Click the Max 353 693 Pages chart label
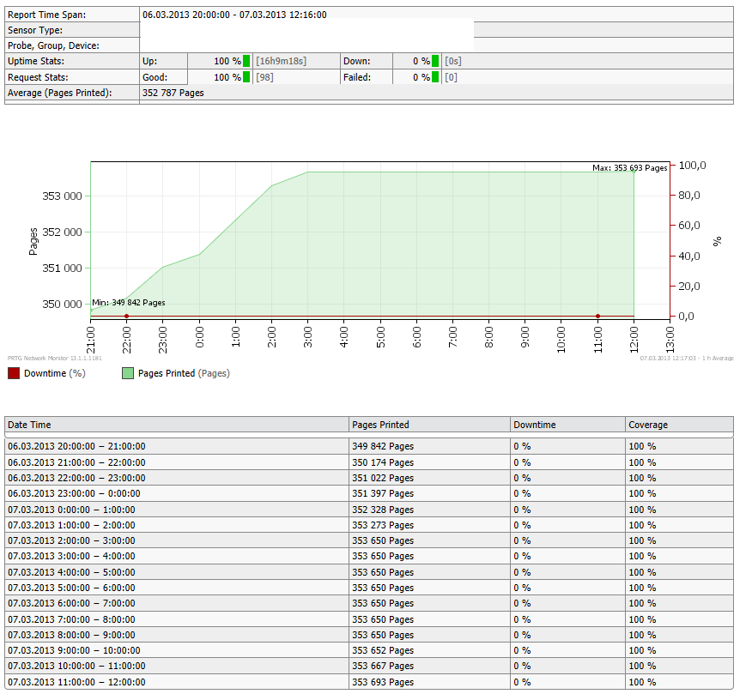 click(x=630, y=168)
